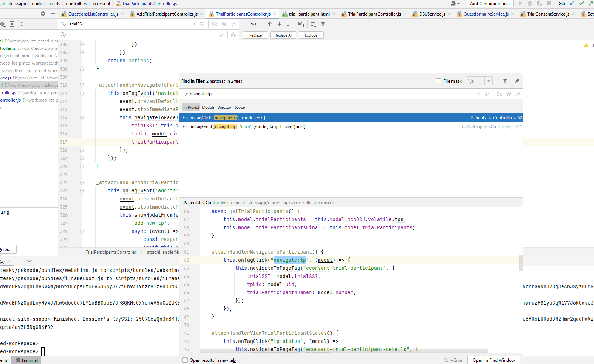Open the Terminal tool window tab
Viewport: 594px width, 364px height.
[27, 360]
